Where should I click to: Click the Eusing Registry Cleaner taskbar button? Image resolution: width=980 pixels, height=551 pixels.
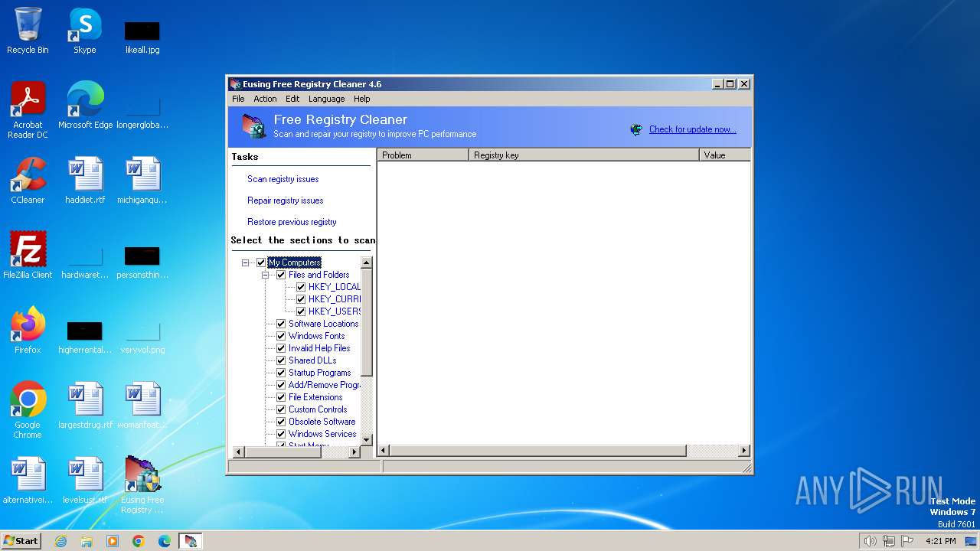(191, 541)
